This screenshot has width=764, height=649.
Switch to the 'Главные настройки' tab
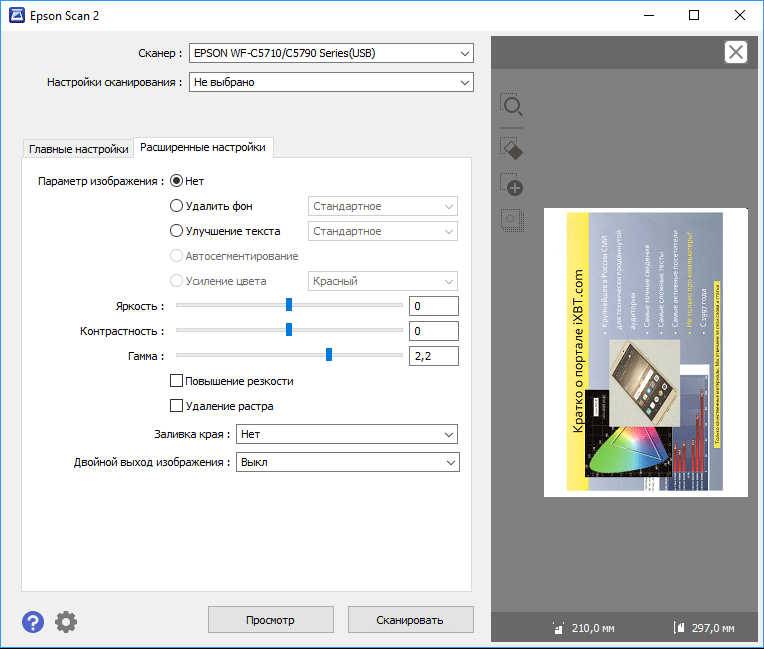78,149
